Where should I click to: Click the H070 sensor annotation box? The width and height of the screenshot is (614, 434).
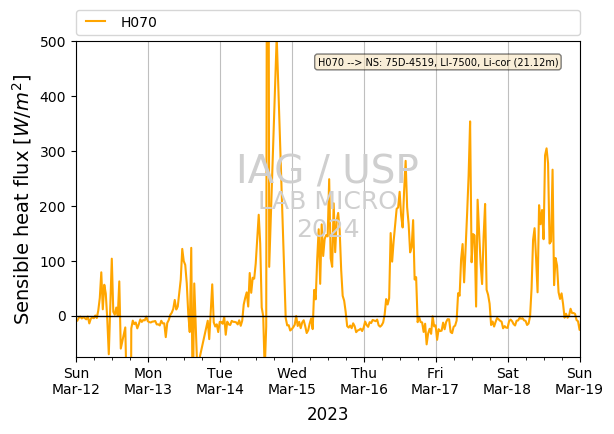point(438,62)
